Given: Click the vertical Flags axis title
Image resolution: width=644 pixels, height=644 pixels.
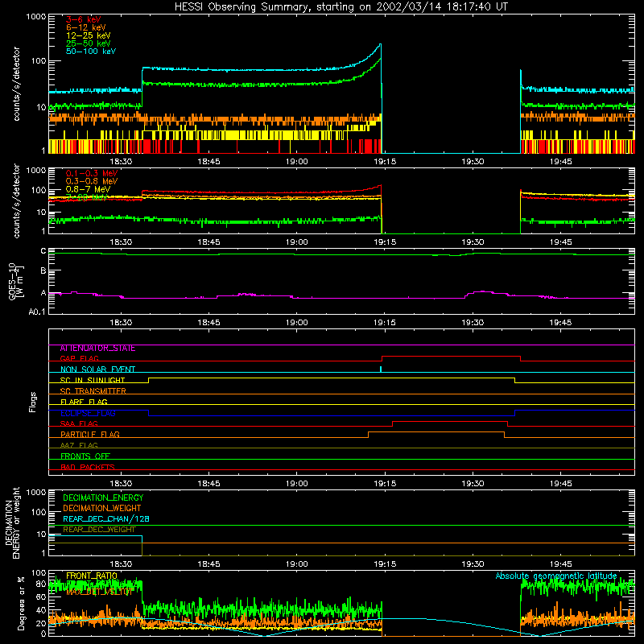Looking at the screenshot, I should 33,402.
